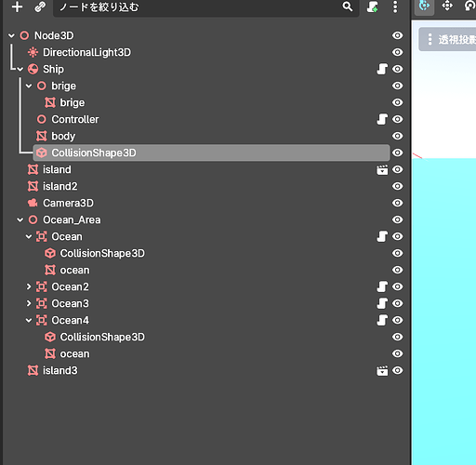Expand the Ocean3 node
Viewport: 476px width, 465px height.
29,303
